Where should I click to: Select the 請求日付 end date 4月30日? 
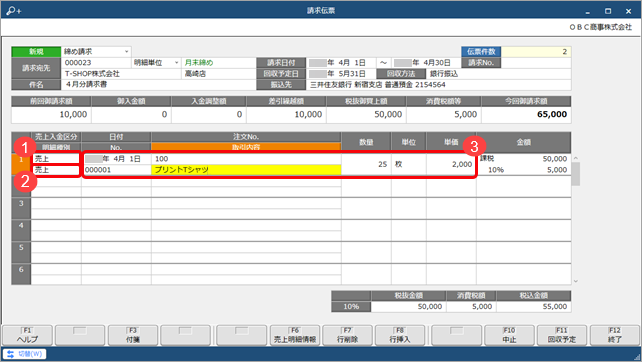pos(426,63)
